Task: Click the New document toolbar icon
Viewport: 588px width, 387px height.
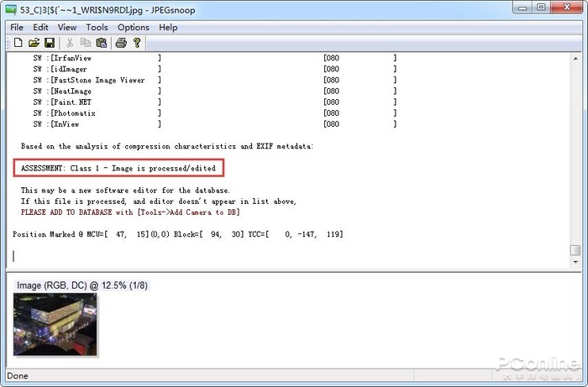Action: pos(18,43)
